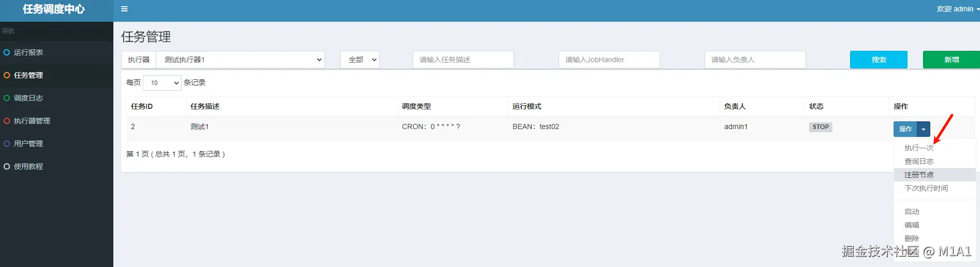Click the 任务调度中心 logo title

point(54,9)
